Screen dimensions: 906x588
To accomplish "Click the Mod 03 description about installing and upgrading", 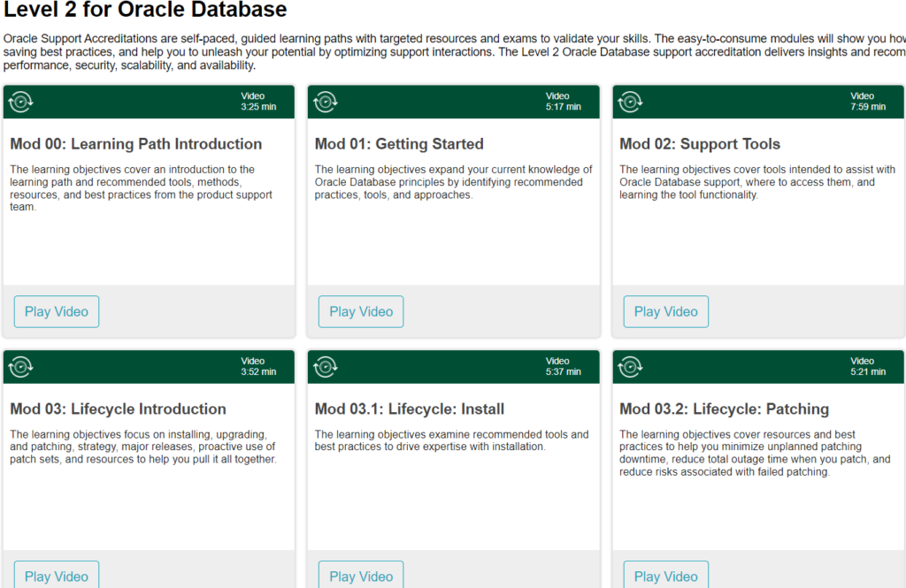I will tap(143, 447).
